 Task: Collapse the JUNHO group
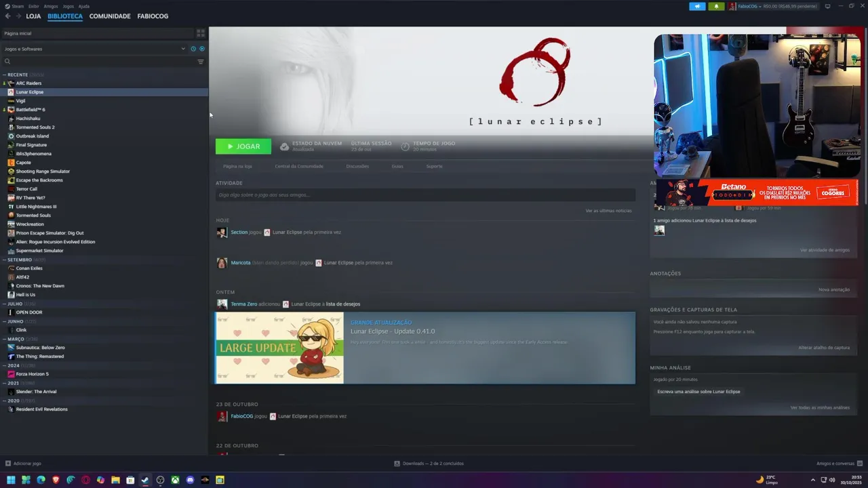pyautogui.click(x=4, y=321)
